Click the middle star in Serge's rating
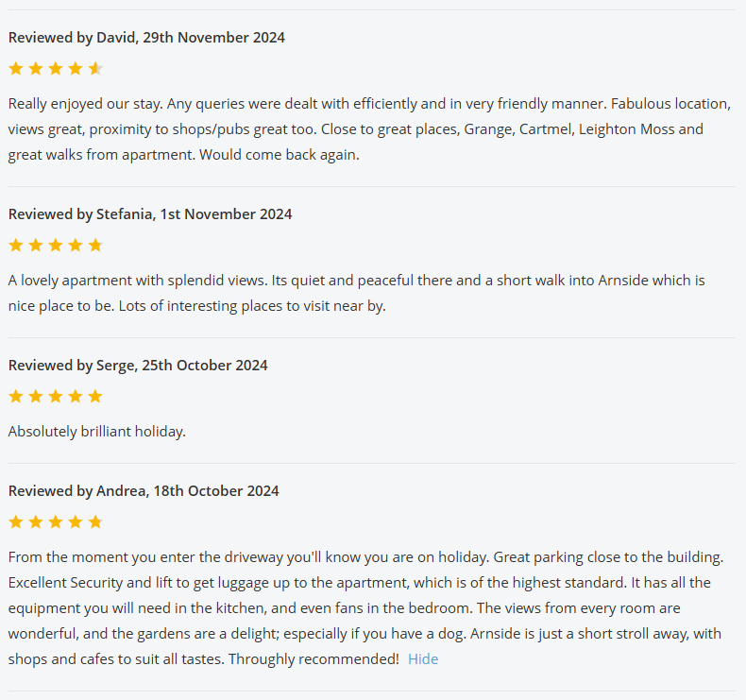 [x=56, y=397]
